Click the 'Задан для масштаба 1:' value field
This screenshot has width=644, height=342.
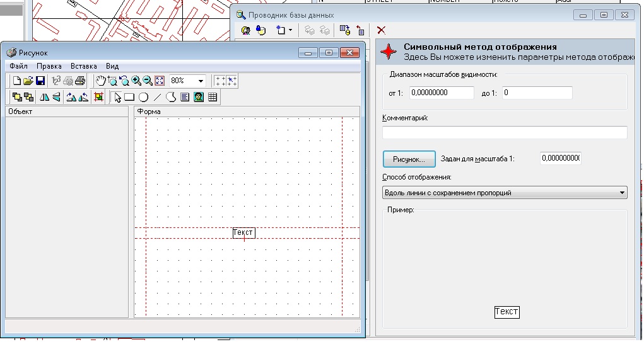pyautogui.click(x=561, y=158)
